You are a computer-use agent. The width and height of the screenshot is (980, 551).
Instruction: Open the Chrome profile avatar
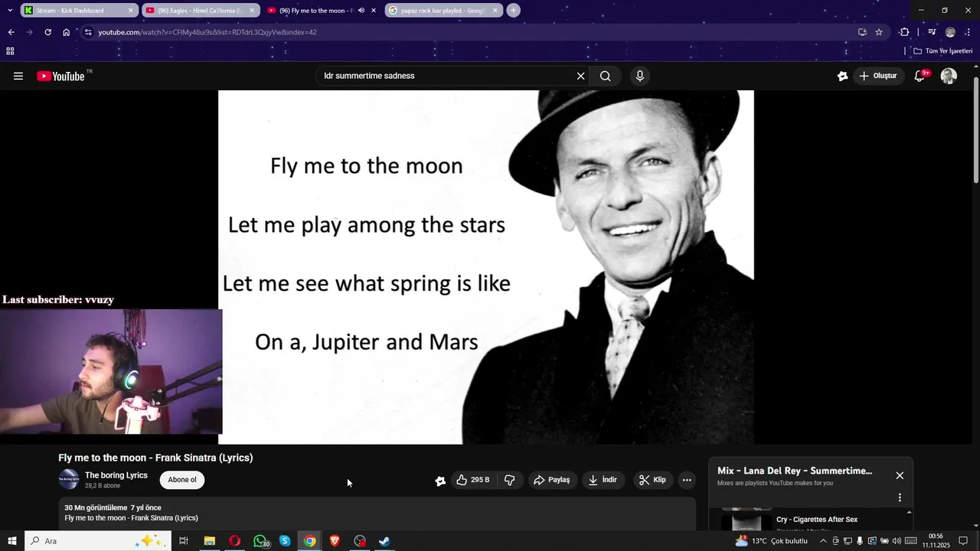[950, 32]
